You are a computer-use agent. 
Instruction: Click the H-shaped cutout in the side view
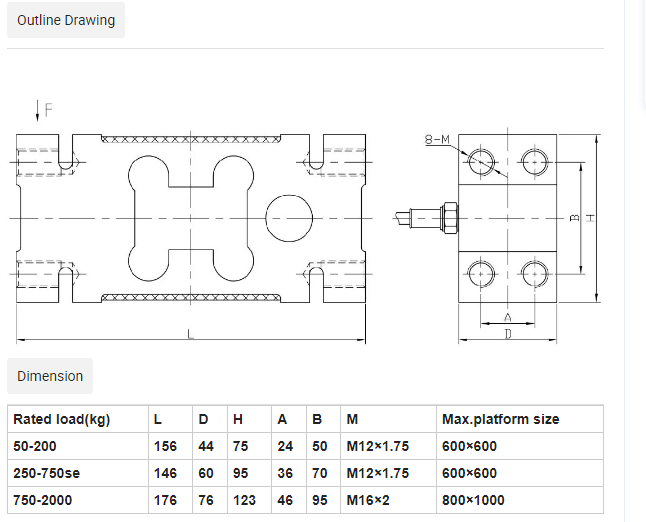tap(189, 217)
